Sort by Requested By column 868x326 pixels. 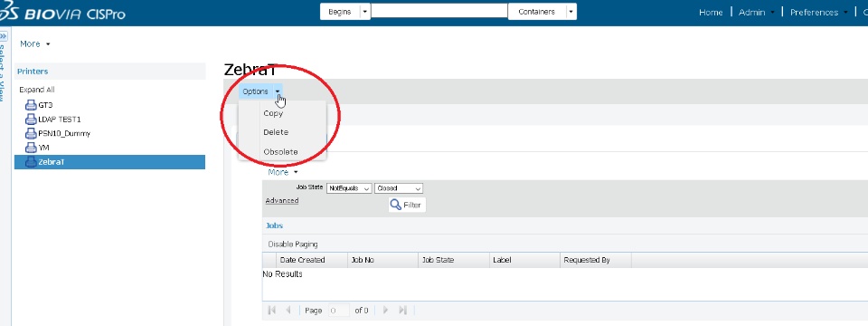pyautogui.click(x=595, y=260)
